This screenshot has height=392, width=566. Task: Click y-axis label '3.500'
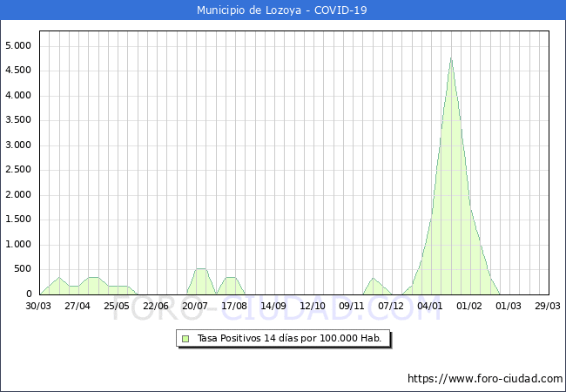point(18,120)
